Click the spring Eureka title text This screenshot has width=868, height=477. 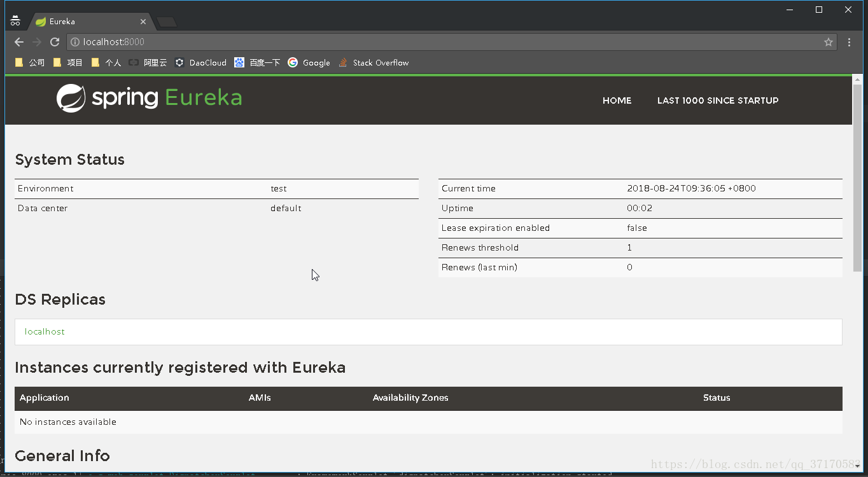coord(167,98)
